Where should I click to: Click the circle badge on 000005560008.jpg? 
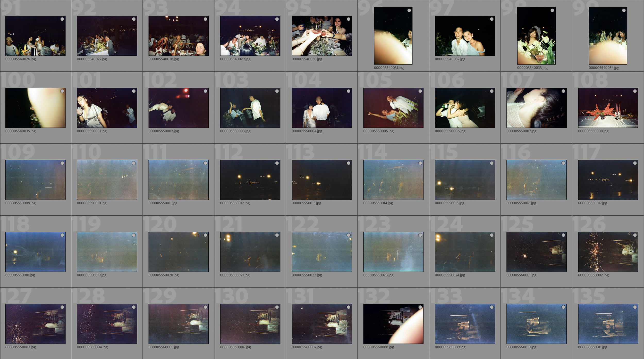coord(420,307)
